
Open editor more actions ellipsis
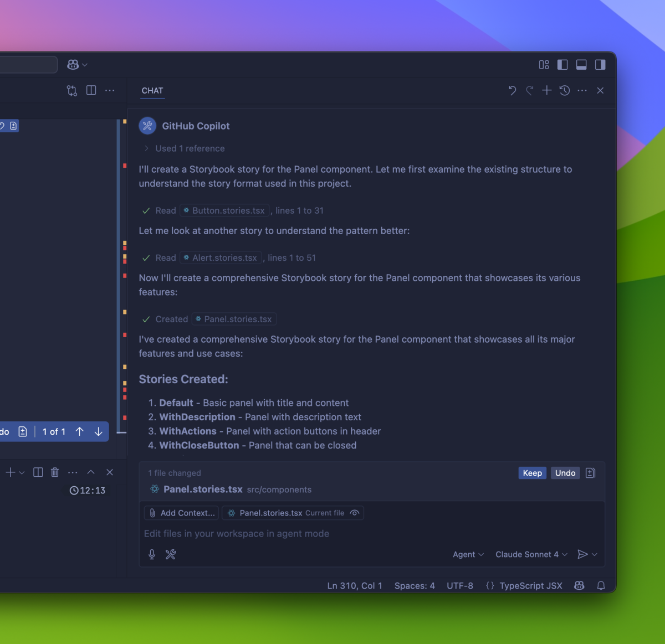coord(110,90)
